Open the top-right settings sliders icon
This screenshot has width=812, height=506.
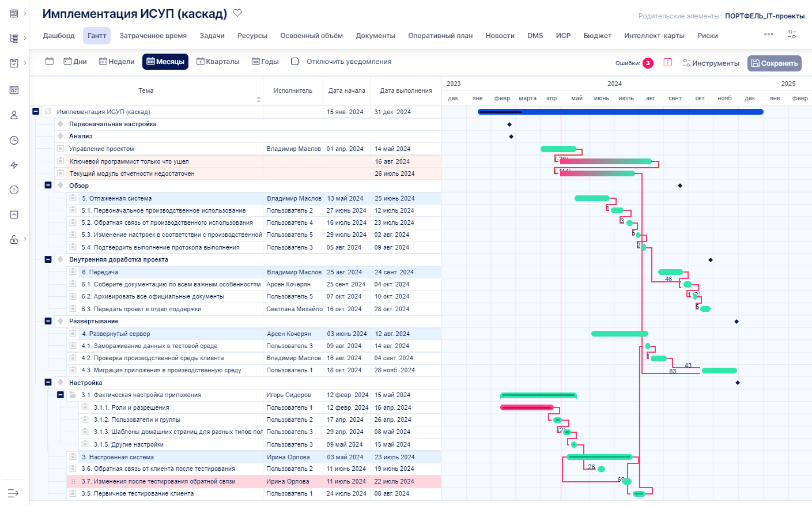coord(792,35)
